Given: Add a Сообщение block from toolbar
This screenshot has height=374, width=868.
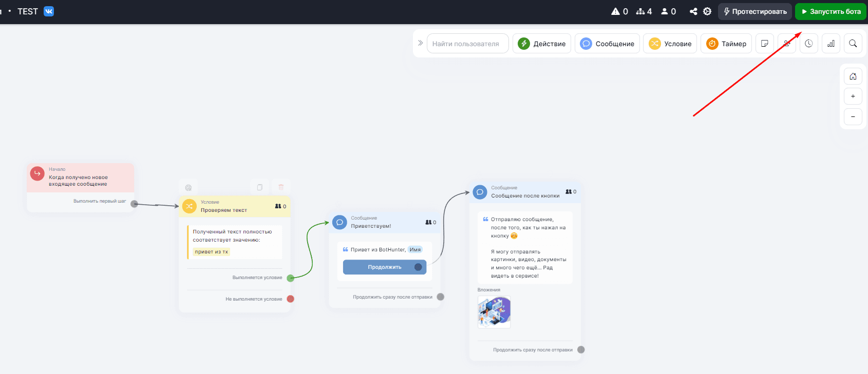Looking at the screenshot, I should point(607,44).
